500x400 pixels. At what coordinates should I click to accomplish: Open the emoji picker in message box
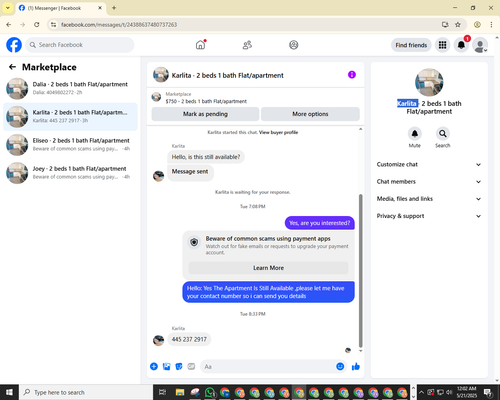point(340,367)
